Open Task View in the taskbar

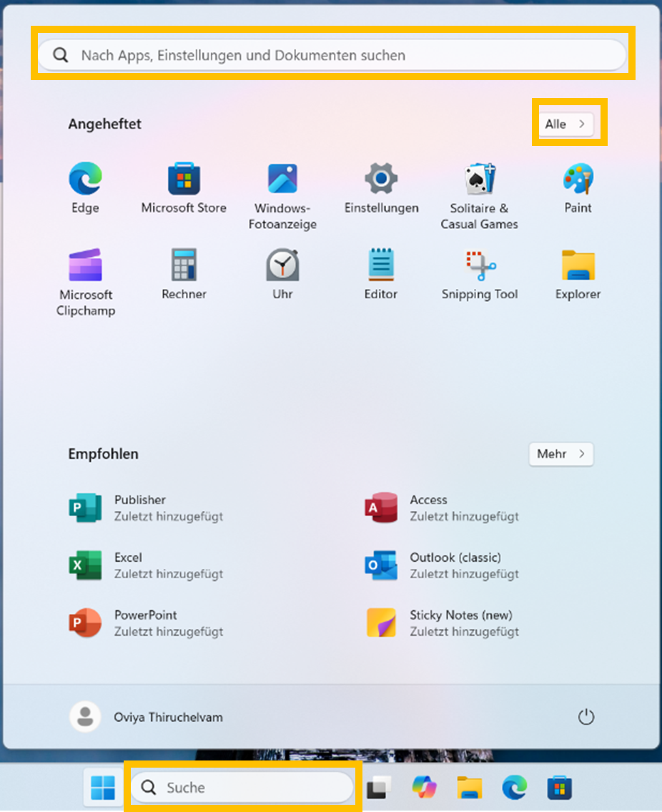click(x=379, y=788)
